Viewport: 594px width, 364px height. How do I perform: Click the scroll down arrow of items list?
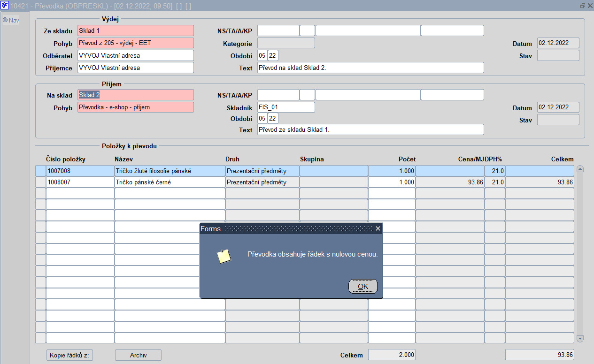click(x=580, y=339)
